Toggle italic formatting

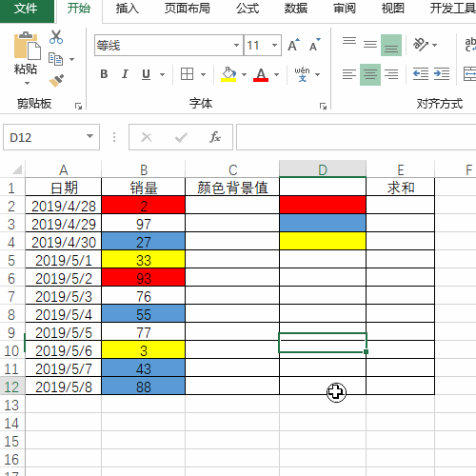pyautogui.click(x=125, y=74)
